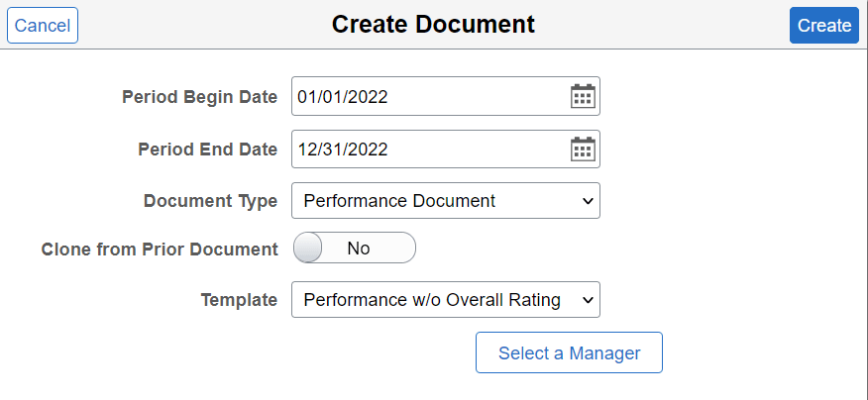This screenshot has width=868, height=400.
Task: Choose the Select a Manager button
Action: [569, 352]
